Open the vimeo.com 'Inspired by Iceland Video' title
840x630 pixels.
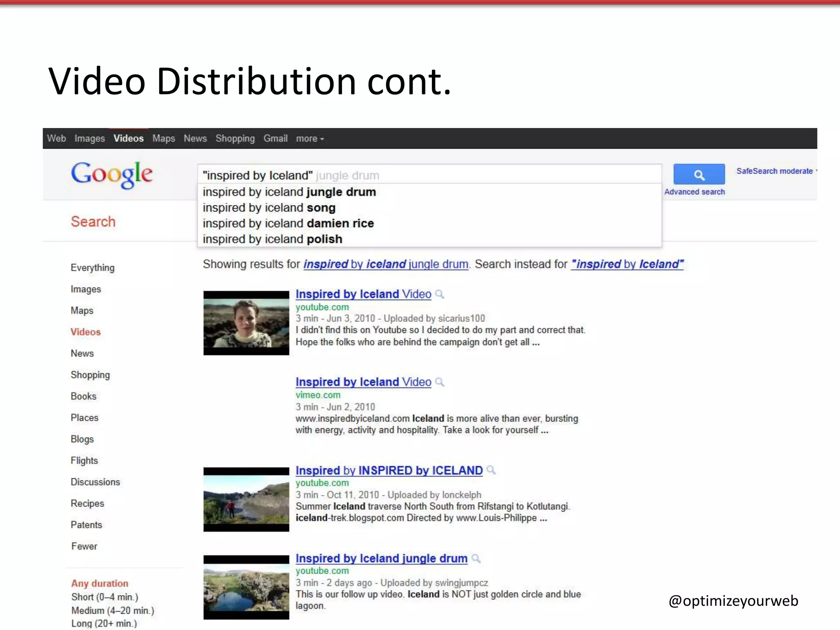tap(363, 382)
